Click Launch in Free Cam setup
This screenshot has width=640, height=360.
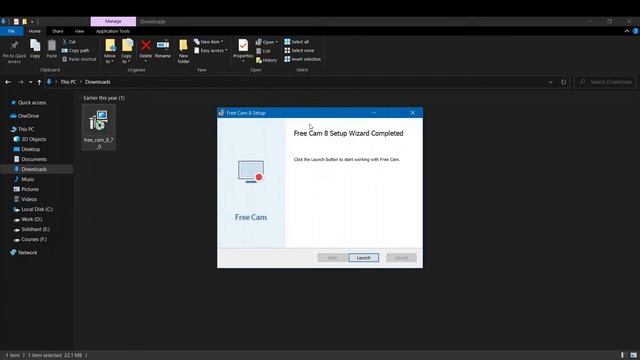363,258
